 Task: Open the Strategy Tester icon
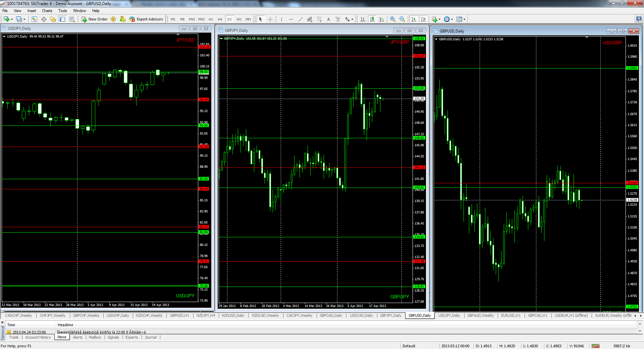pos(72,19)
